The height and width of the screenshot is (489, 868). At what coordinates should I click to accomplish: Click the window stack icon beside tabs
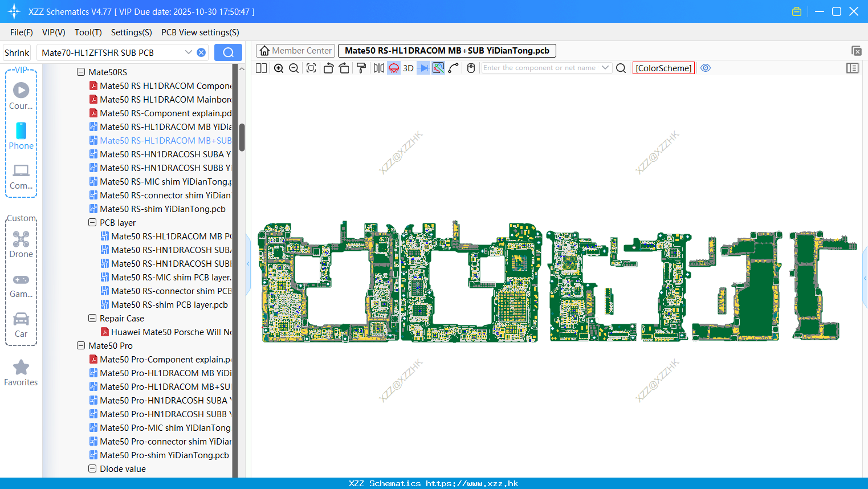[856, 51]
